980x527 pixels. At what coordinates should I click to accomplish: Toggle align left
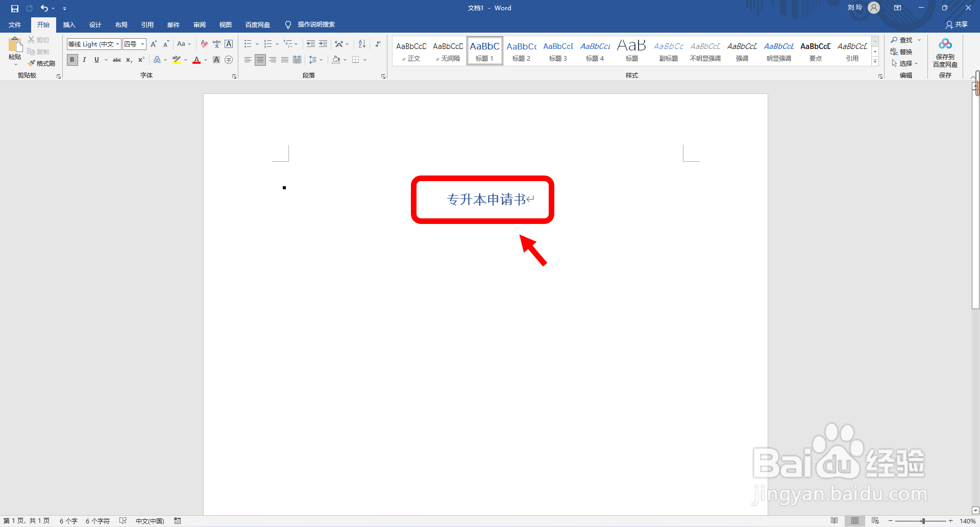tap(248, 60)
